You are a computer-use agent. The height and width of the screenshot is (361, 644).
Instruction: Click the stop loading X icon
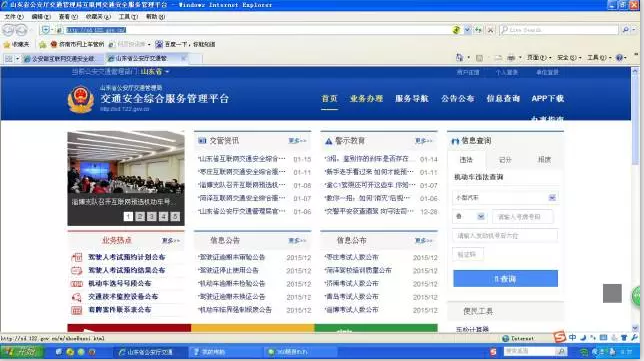point(490,30)
